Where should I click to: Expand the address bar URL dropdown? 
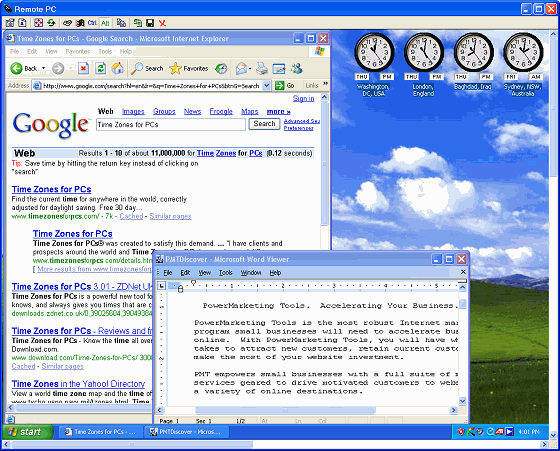pyautogui.click(x=266, y=85)
